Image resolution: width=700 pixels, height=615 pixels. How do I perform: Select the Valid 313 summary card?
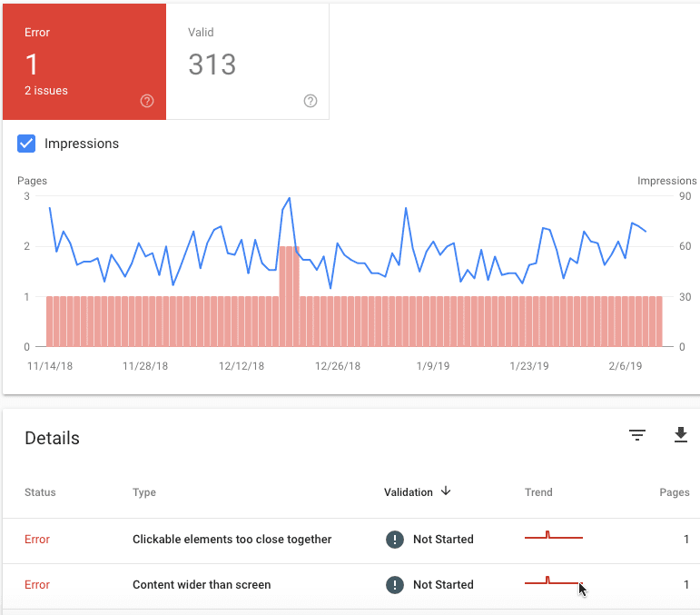pyautogui.click(x=248, y=62)
